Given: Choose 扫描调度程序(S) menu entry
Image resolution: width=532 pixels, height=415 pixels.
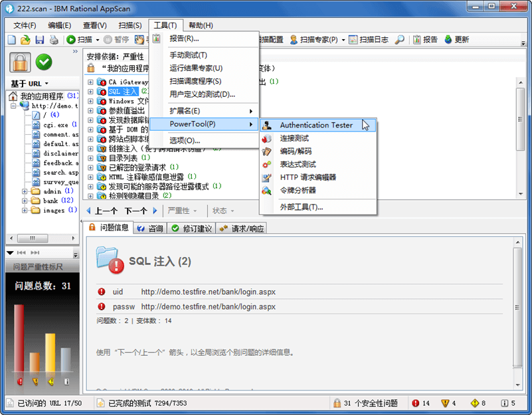Looking at the screenshot, I should [204, 81].
